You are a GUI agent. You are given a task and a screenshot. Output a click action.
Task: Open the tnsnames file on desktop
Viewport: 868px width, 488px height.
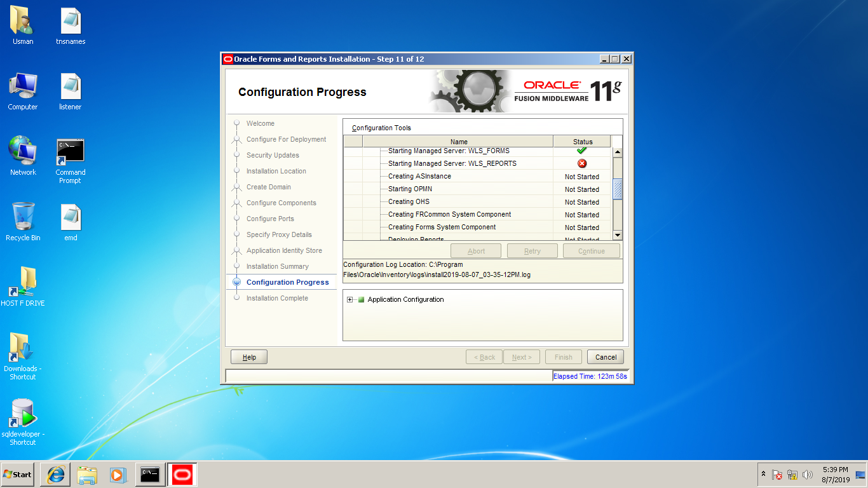coord(71,22)
